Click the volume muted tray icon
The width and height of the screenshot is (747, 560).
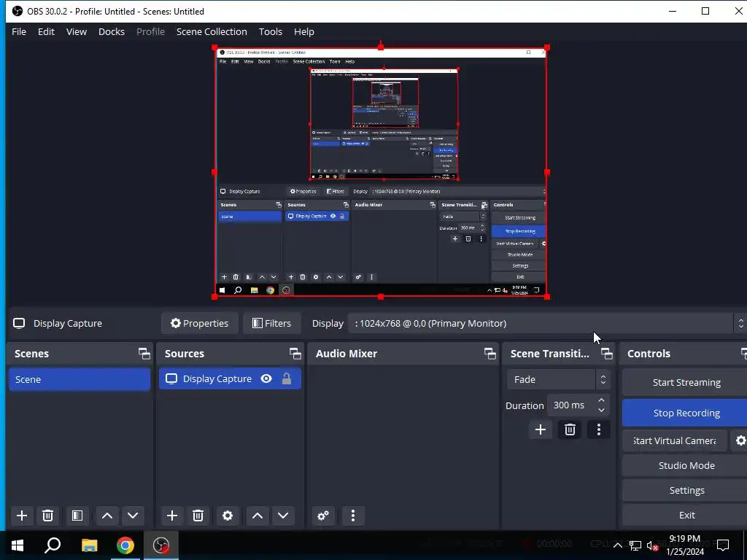click(x=652, y=546)
